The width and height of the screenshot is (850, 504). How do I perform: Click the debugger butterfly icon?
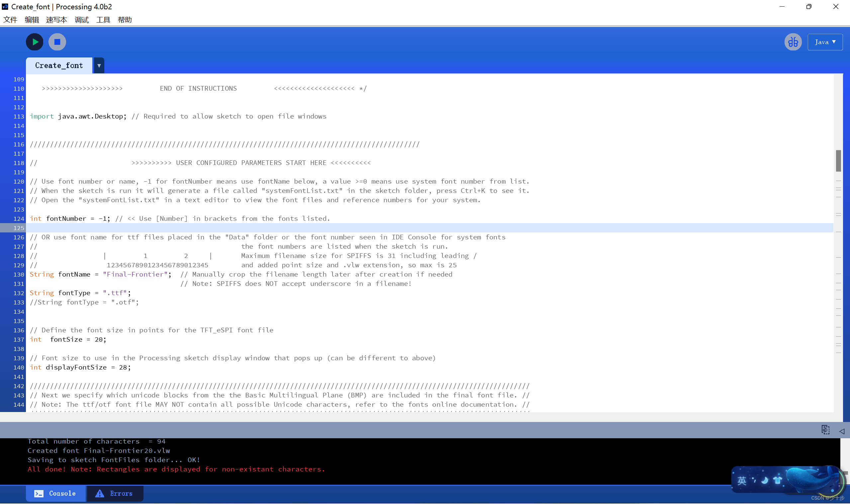pos(793,42)
